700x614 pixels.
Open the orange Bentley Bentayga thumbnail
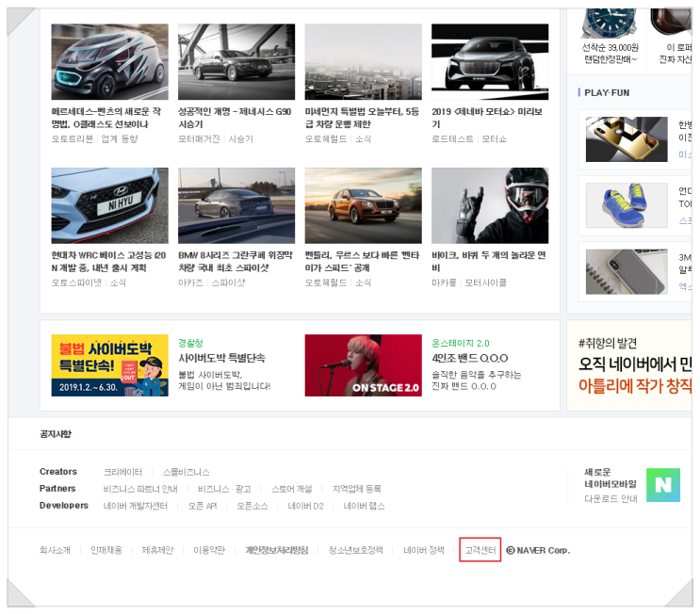point(364,205)
